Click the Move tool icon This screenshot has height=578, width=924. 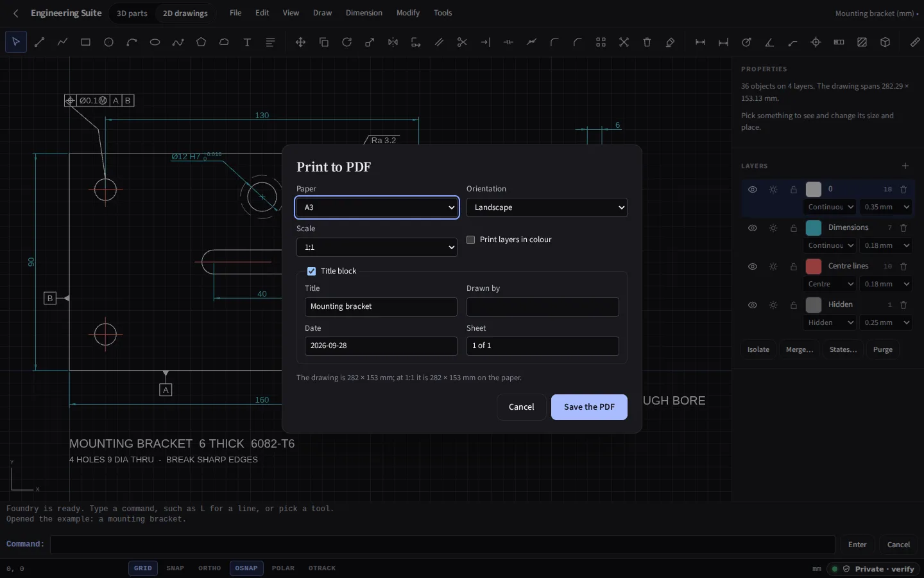pyautogui.click(x=300, y=42)
